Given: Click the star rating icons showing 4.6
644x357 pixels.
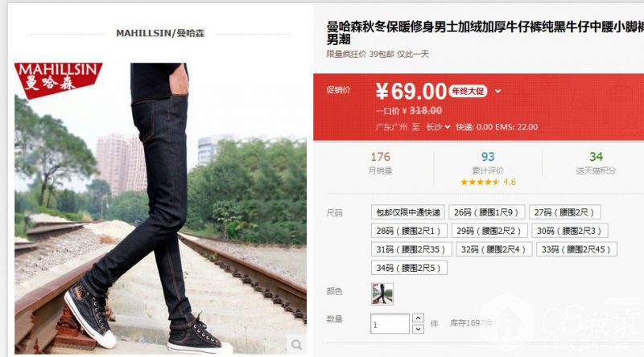Looking at the screenshot, I should point(480,182).
